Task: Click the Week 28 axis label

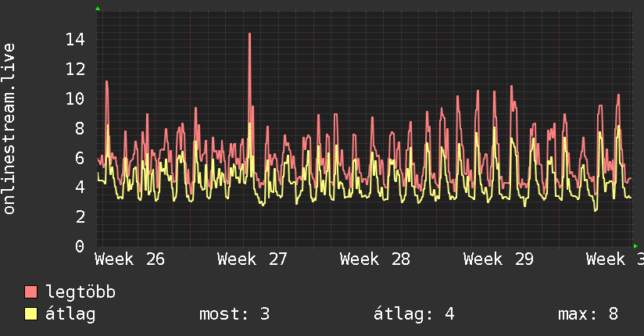Action: [x=375, y=259]
